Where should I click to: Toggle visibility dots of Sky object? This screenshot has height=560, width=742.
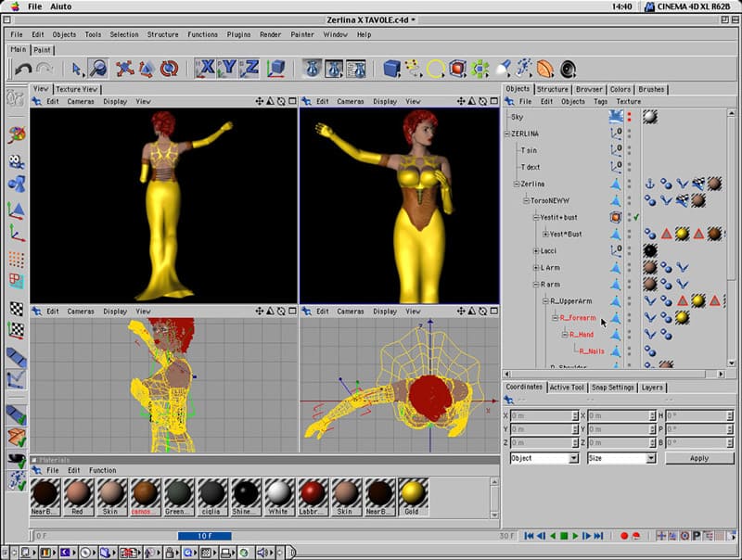point(630,117)
